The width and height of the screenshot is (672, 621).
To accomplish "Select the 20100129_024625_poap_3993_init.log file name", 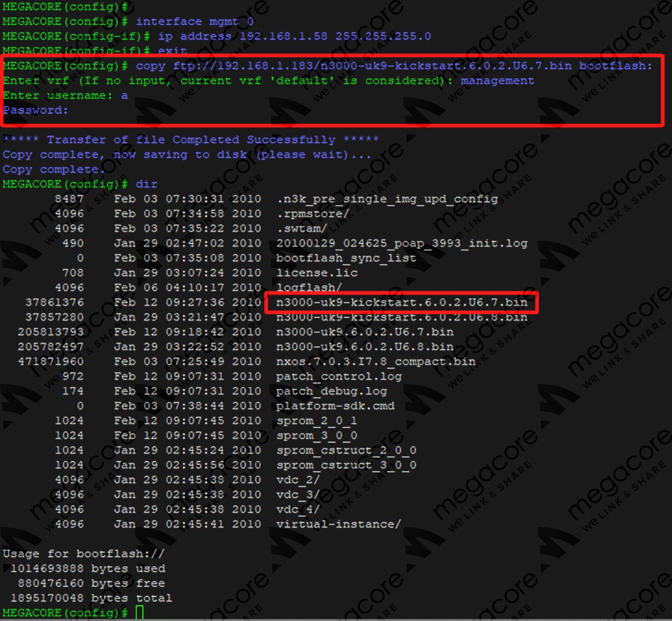I will [x=402, y=243].
